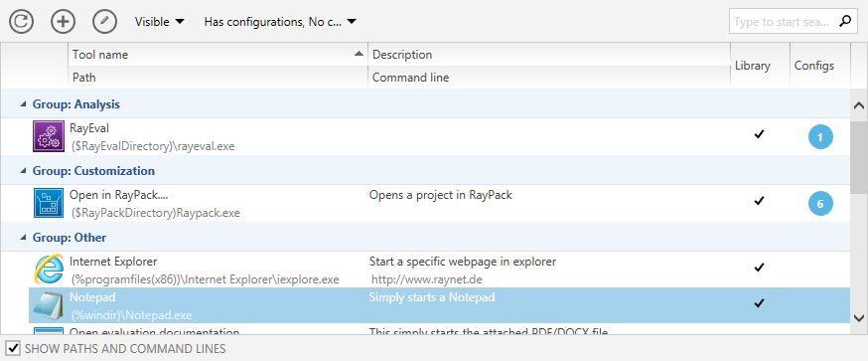Click Library checkmark for Internet Explorer

click(x=759, y=268)
